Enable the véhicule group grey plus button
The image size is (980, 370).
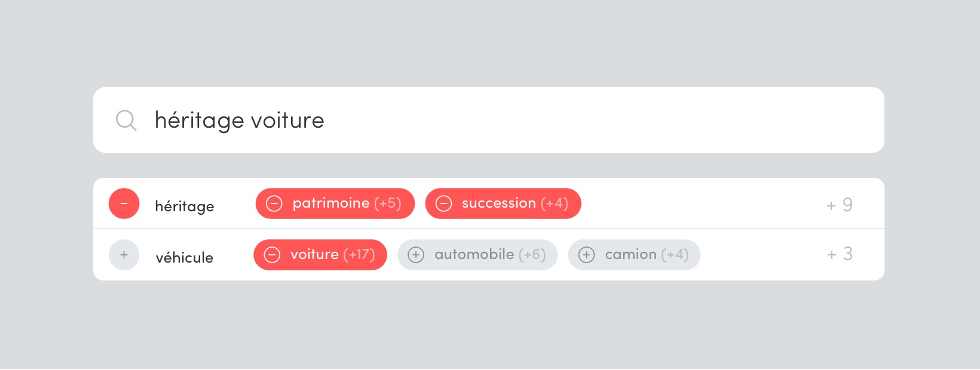(x=124, y=255)
